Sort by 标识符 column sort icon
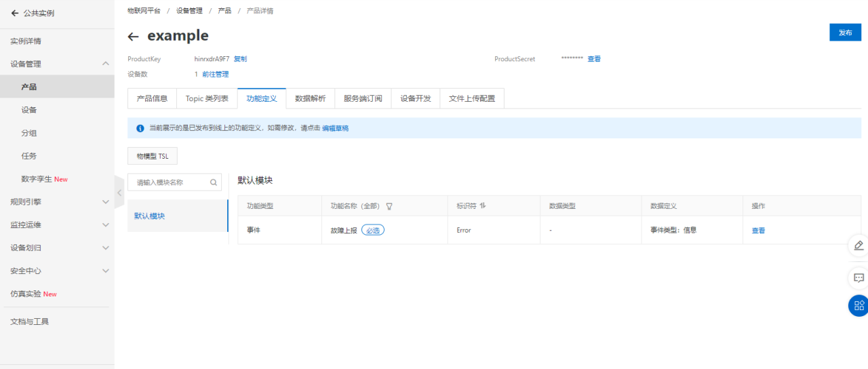 point(482,206)
